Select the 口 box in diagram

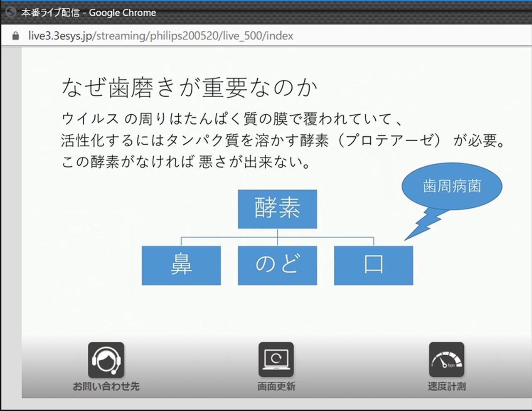click(373, 265)
